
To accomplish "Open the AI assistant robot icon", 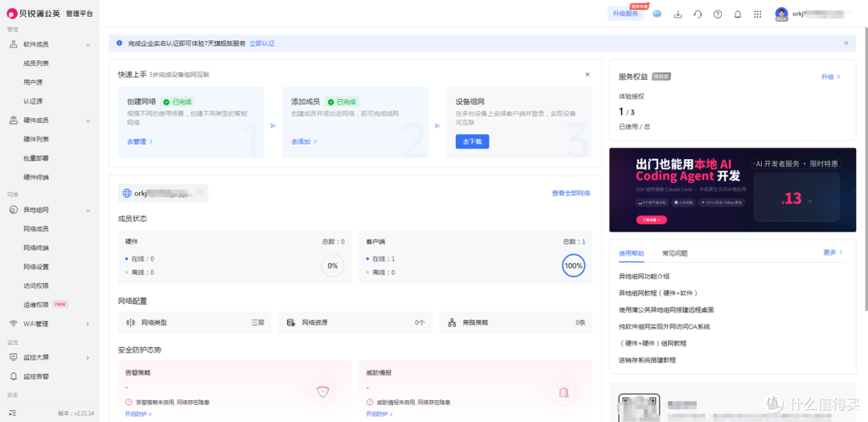I will pyautogui.click(x=657, y=14).
